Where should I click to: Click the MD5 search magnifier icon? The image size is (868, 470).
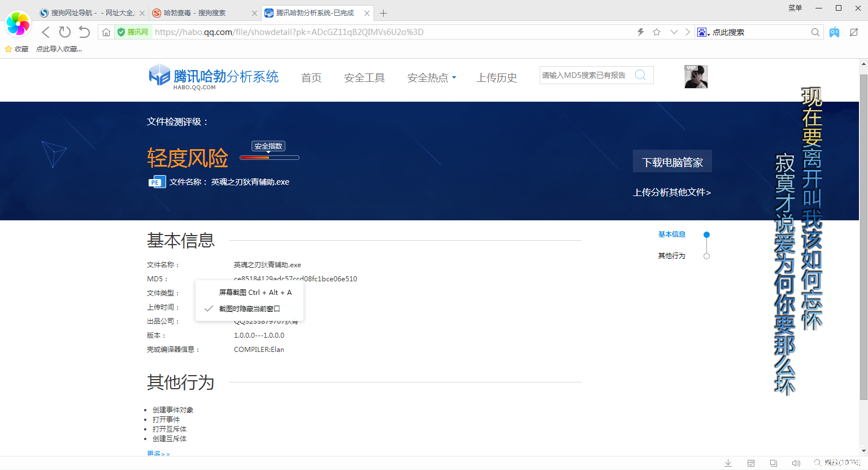pyautogui.click(x=640, y=75)
